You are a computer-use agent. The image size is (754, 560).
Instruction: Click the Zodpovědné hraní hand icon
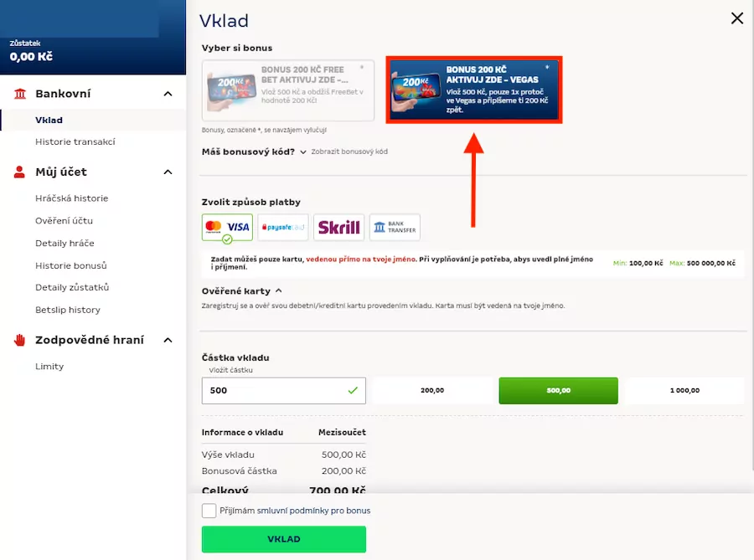19,340
